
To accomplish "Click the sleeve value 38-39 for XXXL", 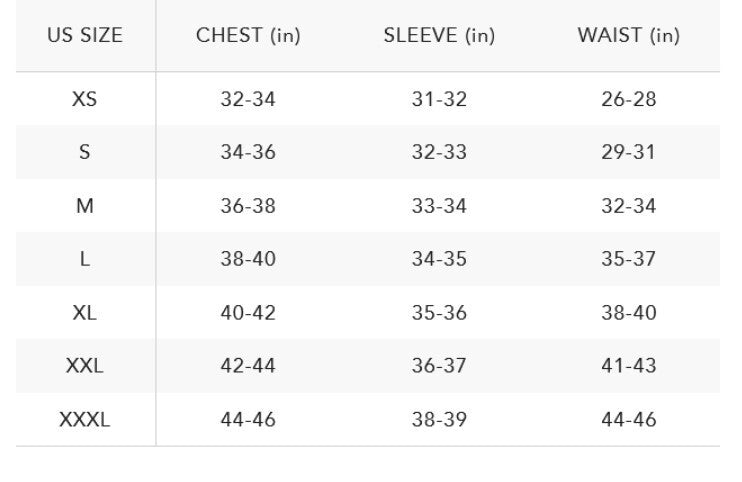I will [439, 419].
